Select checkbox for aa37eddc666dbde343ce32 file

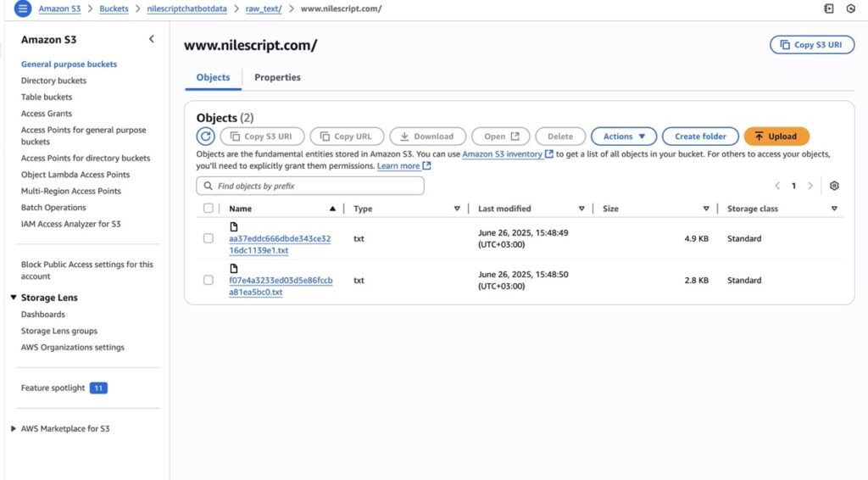tap(209, 239)
